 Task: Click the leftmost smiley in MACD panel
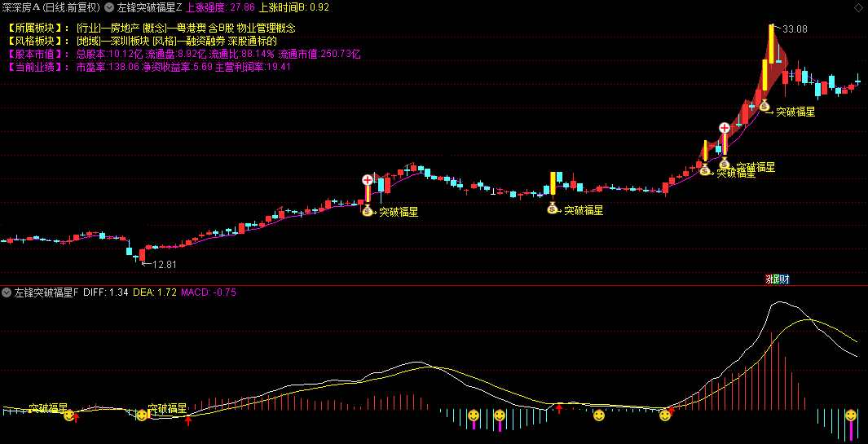[x=69, y=415]
